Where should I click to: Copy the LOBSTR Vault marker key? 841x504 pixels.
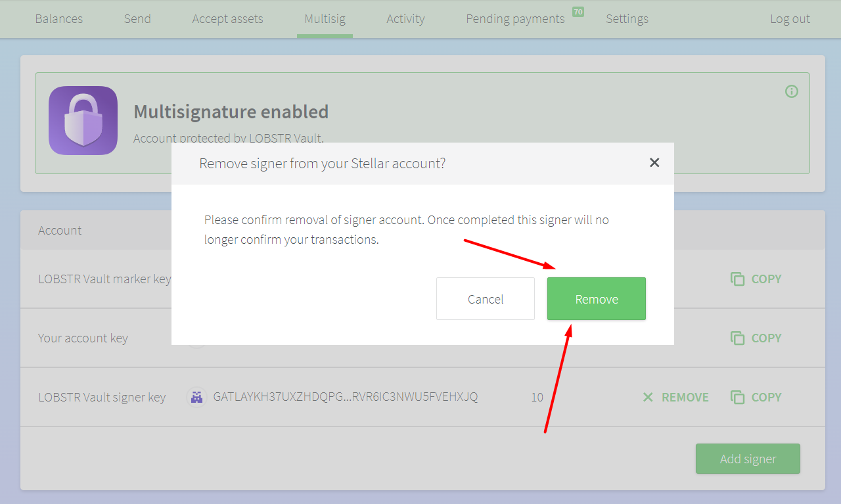(756, 279)
